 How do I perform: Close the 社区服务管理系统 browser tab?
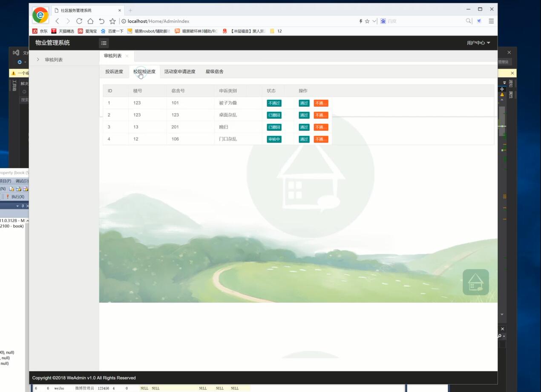[x=120, y=10]
